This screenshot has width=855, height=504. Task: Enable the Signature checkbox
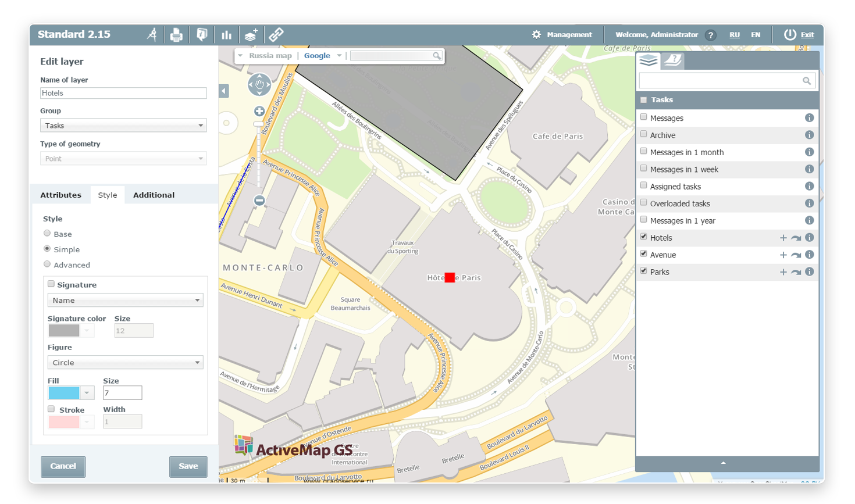(51, 284)
